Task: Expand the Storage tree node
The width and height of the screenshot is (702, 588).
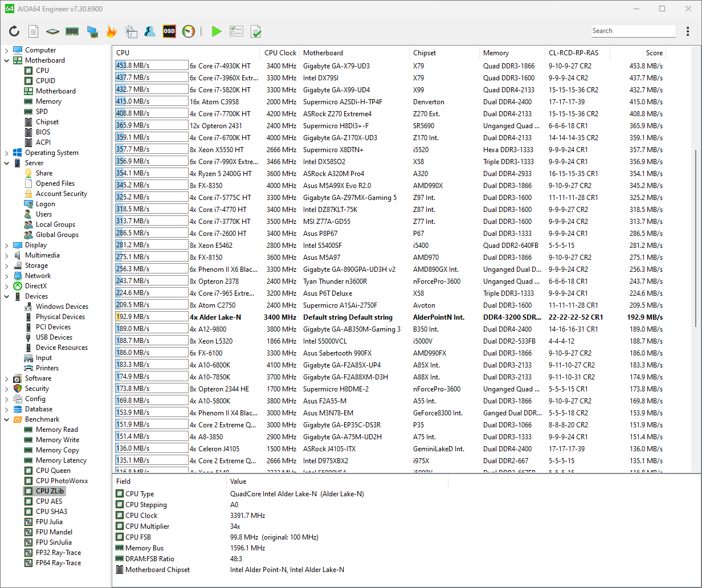Action: click(x=7, y=266)
